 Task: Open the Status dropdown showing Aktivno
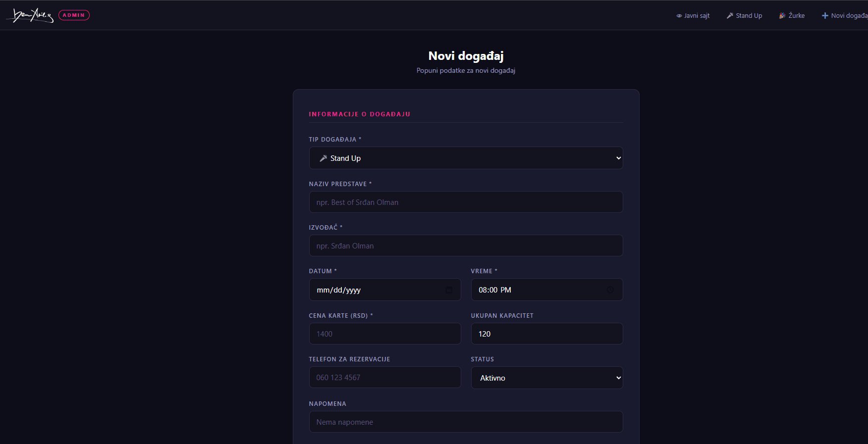click(x=547, y=378)
